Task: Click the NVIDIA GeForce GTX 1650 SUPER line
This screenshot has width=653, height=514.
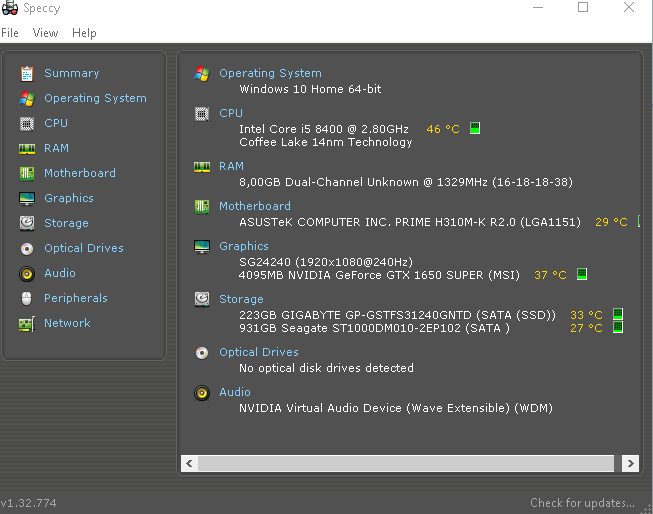Action: [x=379, y=275]
